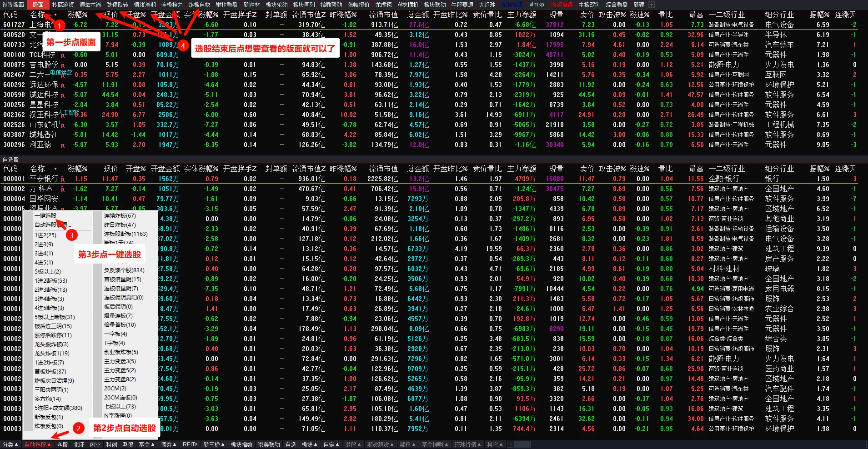Click code 002526 for 山东矿机
Viewport: 868px width, 449px height.
(14, 125)
